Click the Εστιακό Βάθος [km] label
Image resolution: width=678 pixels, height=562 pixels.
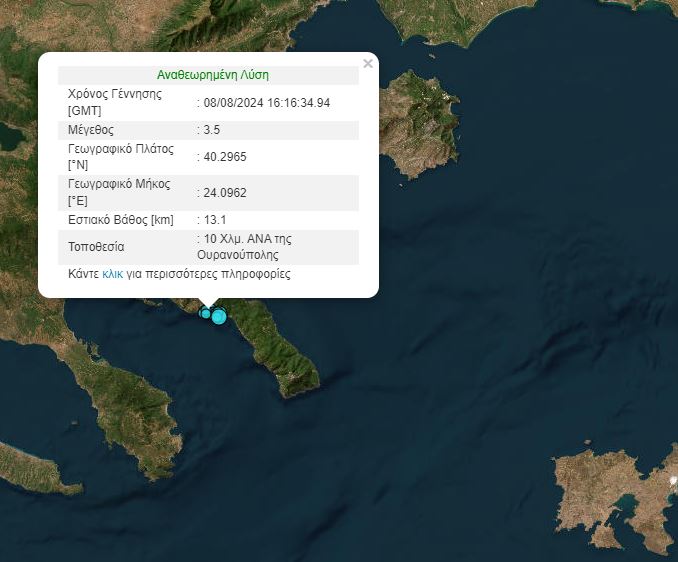tap(120, 220)
